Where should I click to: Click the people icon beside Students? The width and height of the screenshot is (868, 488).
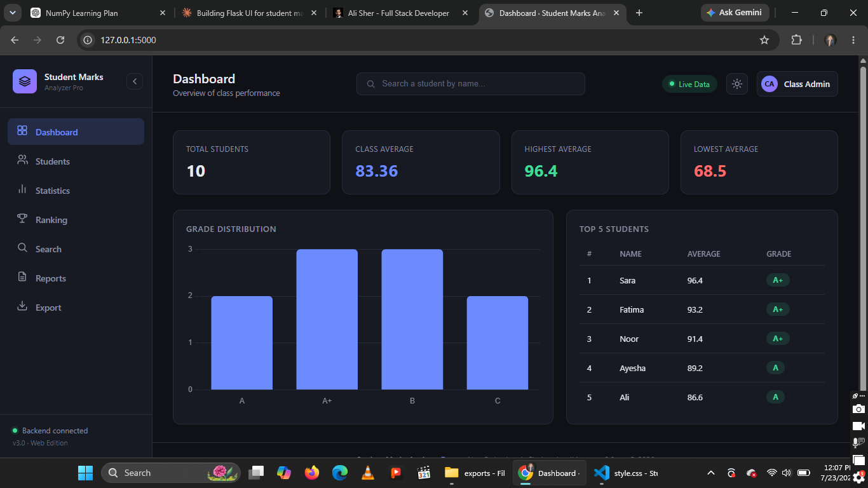[22, 160]
